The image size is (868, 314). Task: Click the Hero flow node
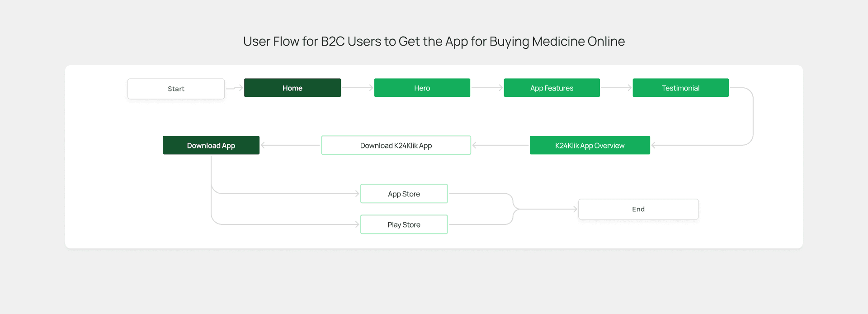tap(422, 88)
